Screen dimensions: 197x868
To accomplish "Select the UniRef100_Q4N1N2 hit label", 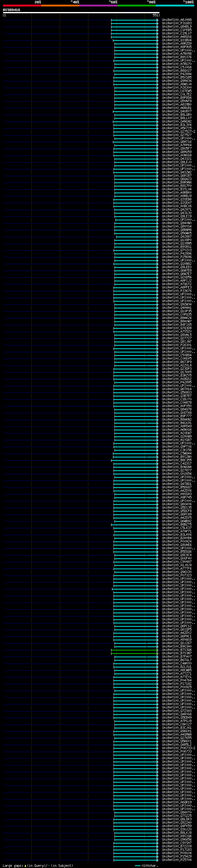I will coord(176,121).
